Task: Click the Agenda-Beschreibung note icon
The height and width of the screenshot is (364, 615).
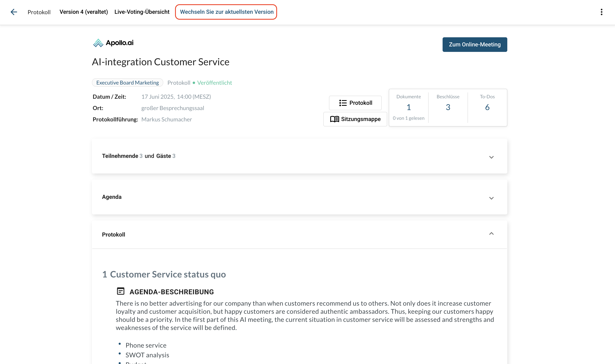Action: [120, 291]
